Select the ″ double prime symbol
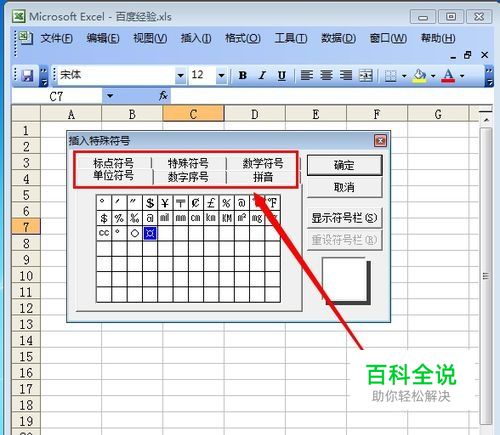Screen dimensions: 500x435 tap(134, 203)
